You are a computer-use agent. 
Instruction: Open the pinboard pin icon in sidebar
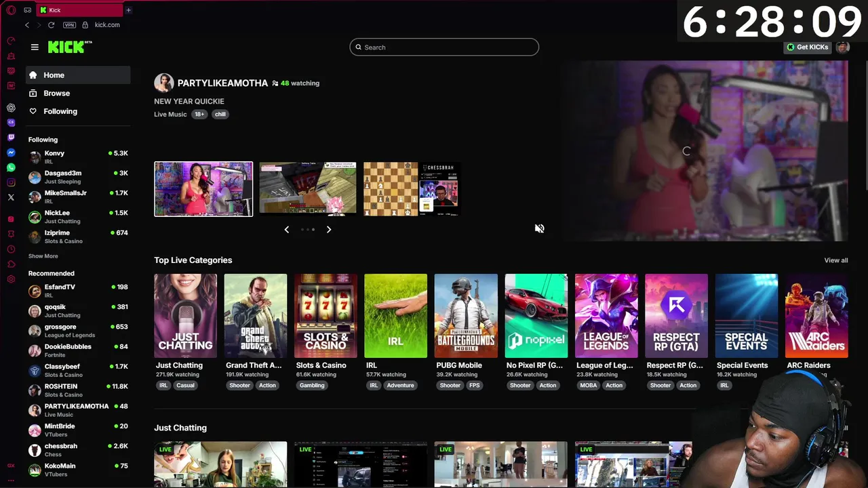click(x=11, y=234)
